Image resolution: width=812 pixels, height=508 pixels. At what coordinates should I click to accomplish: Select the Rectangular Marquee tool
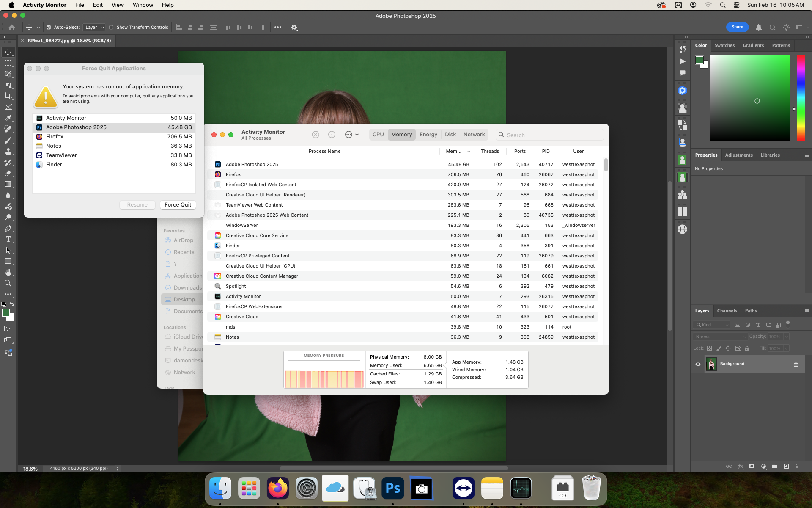(8, 63)
